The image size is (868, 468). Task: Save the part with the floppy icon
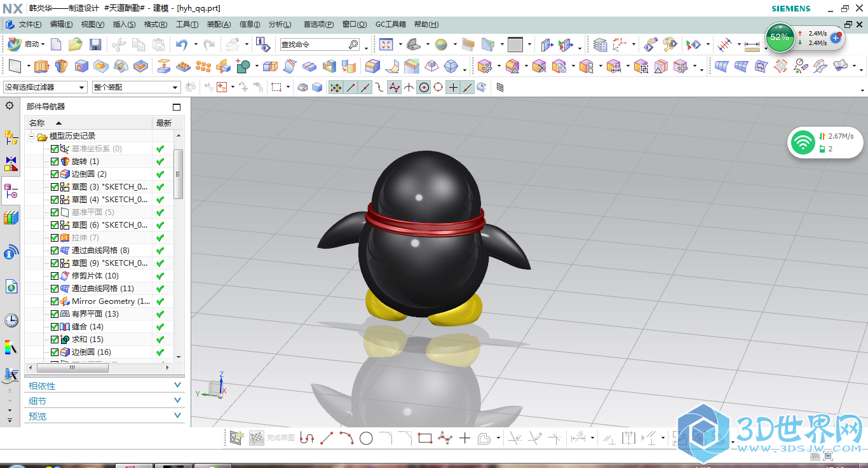95,45
